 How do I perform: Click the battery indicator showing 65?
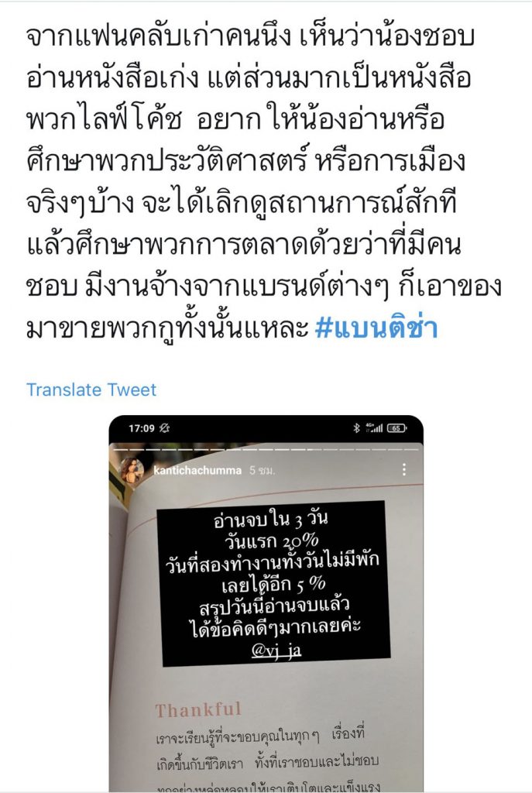coord(396,428)
